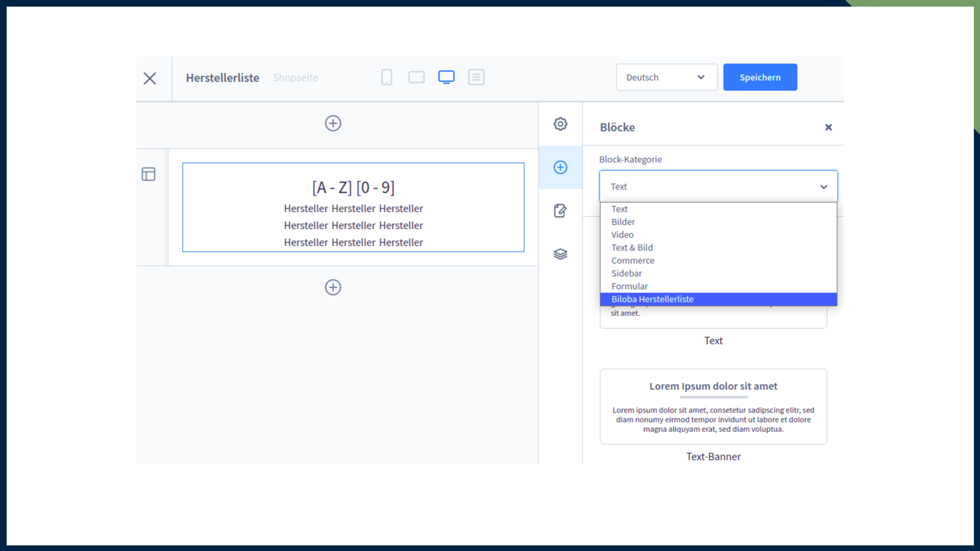Open page settings gear in sidebar
980x551 pixels.
tap(560, 124)
